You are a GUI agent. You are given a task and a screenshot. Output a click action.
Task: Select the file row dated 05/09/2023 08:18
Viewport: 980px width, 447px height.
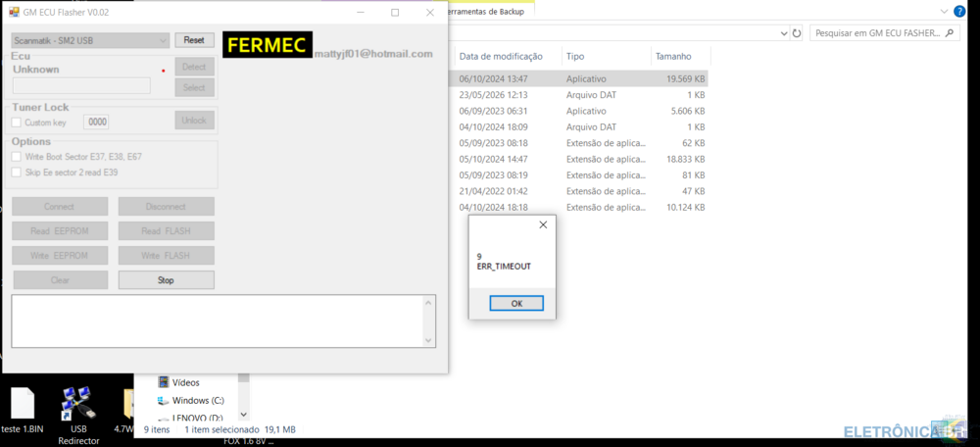pos(578,143)
